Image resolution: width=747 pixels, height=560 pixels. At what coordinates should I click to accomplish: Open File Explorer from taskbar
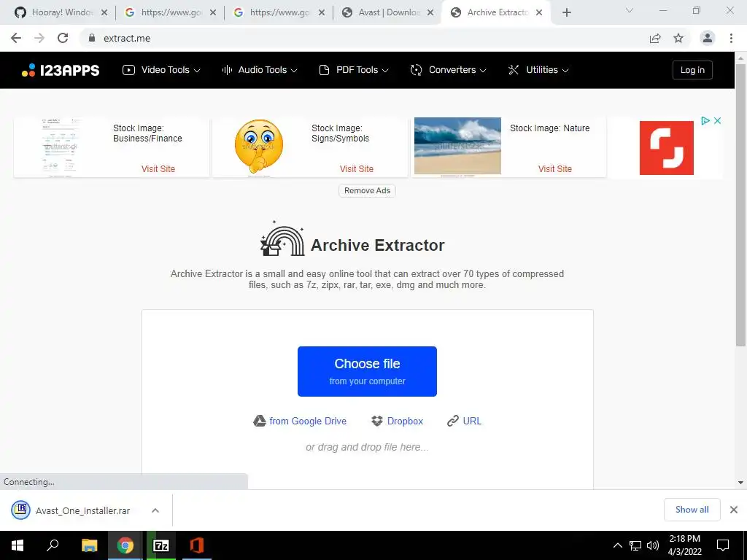(89, 545)
